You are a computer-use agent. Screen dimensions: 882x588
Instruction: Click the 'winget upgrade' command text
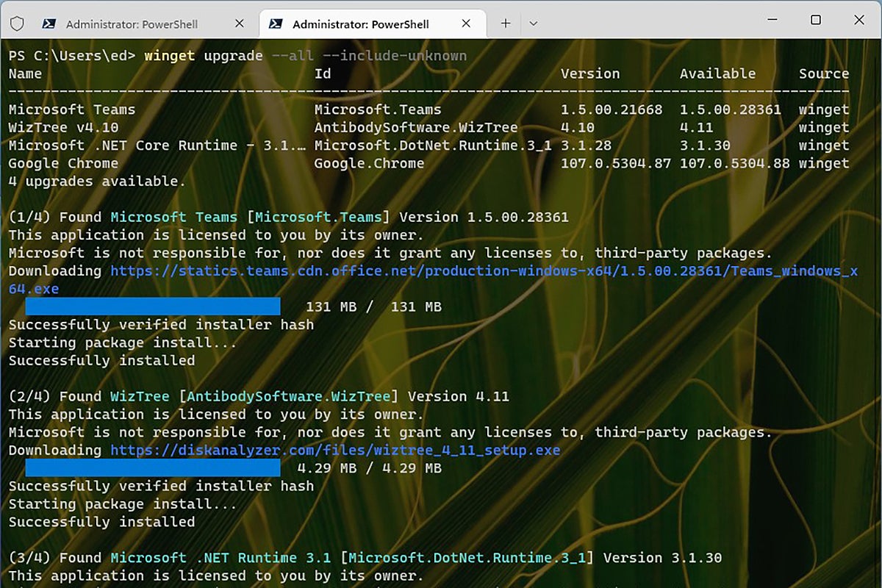(203, 56)
